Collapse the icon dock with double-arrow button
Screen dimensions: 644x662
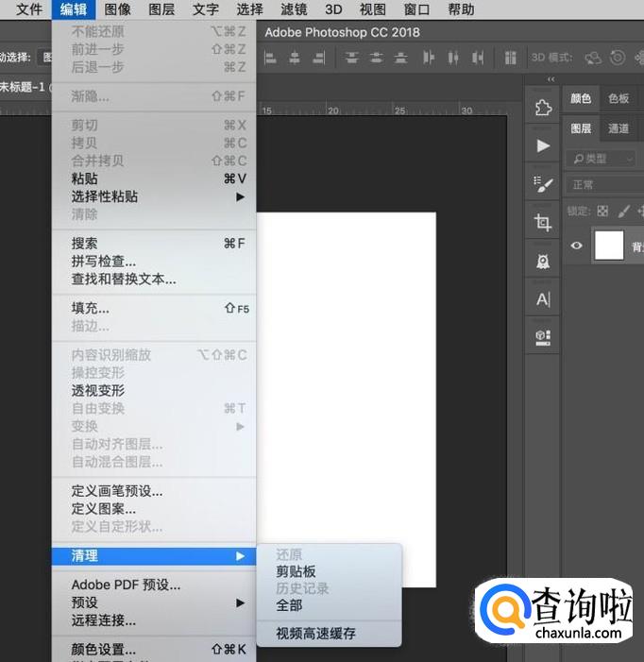click(x=551, y=79)
